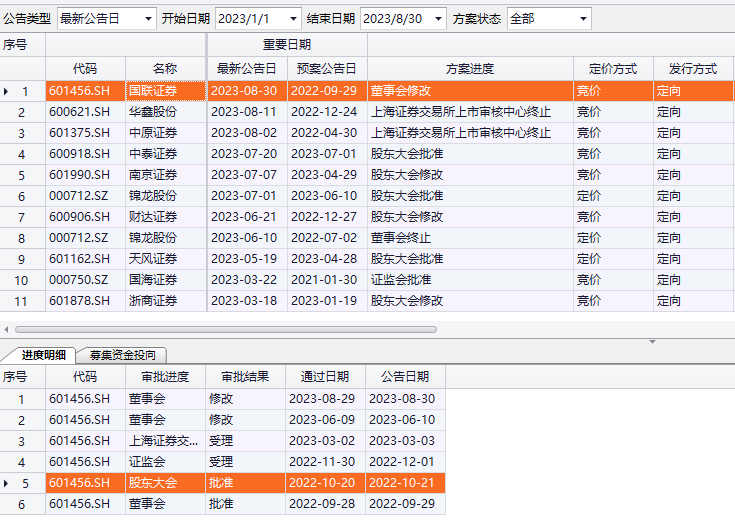The width and height of the screenshot is (735, 521).
Task: Sort by the 最新公告日 column header
Action: coord(246,69)
